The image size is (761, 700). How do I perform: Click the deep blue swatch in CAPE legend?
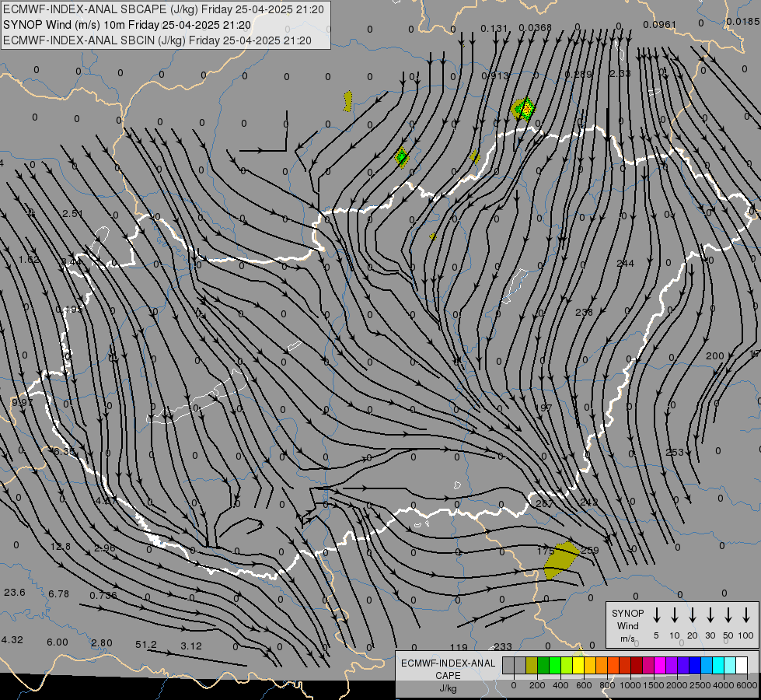point(694,666)
